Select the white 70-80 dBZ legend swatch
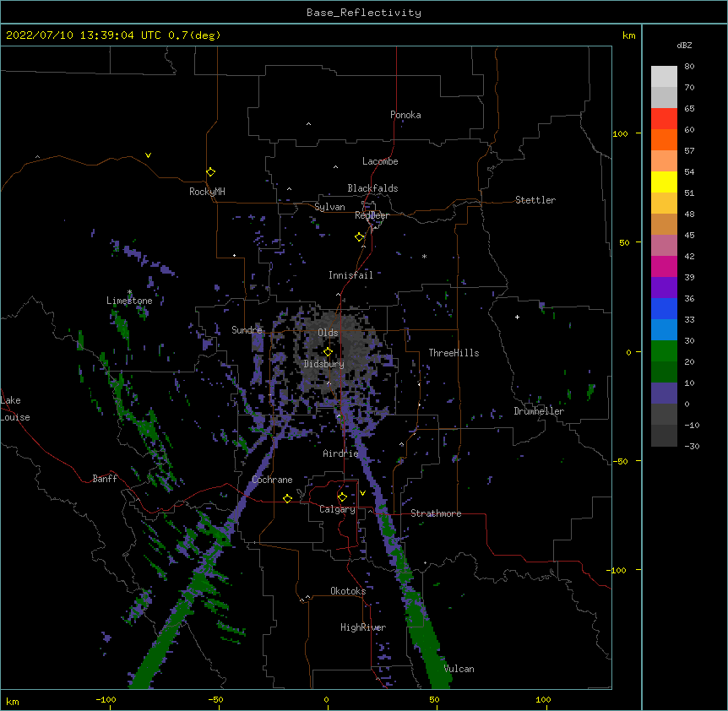 coord(664,77)
